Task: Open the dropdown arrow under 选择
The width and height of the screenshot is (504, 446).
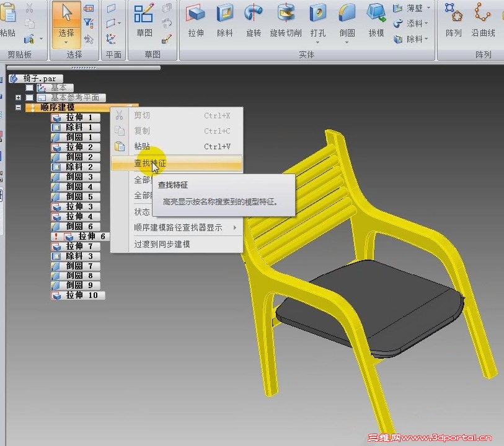Action: [x=66, y=43]
